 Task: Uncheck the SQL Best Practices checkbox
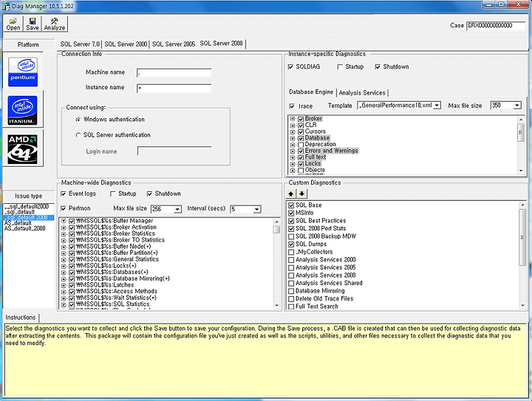[291, 221]
